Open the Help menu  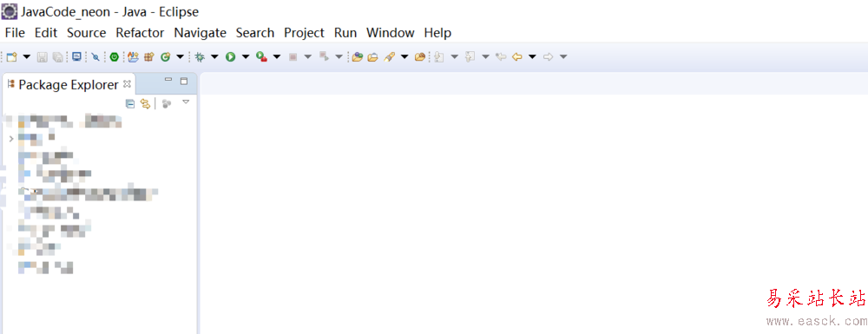pyautogui.click(x=437, y=33)
